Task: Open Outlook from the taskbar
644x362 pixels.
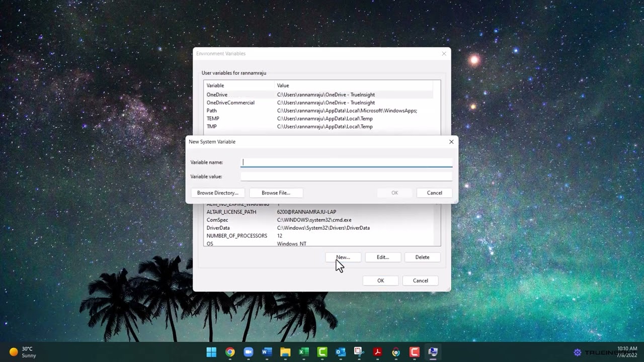Action: [341, 352]
